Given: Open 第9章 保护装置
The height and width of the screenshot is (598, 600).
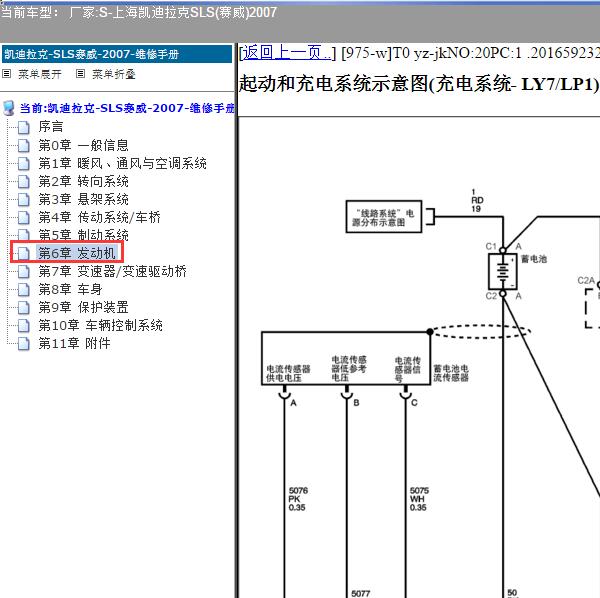Looking at the screenshot, I should point(83,307).
